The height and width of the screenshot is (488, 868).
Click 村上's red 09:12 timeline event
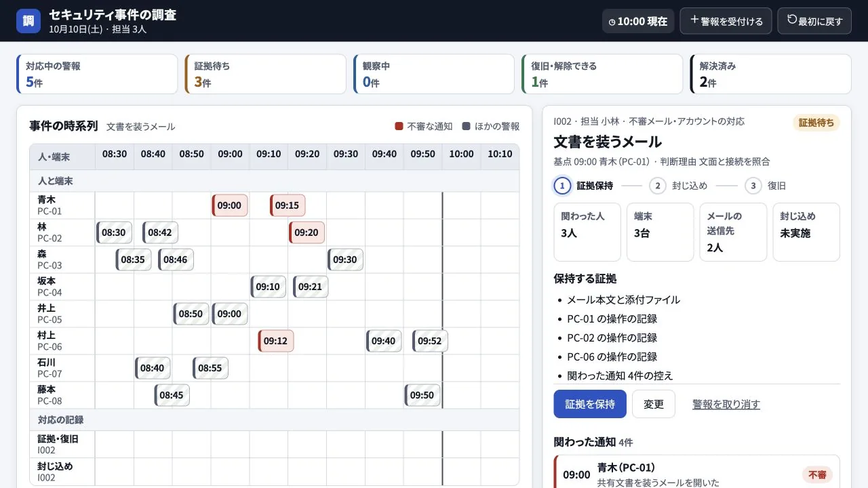(x=276, y=341)
